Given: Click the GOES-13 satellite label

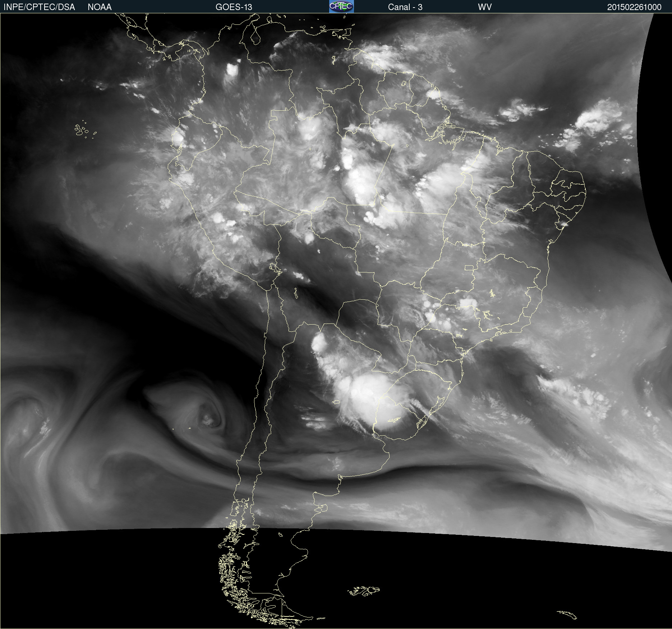Looking at the screenshot, I should point(234,7).
